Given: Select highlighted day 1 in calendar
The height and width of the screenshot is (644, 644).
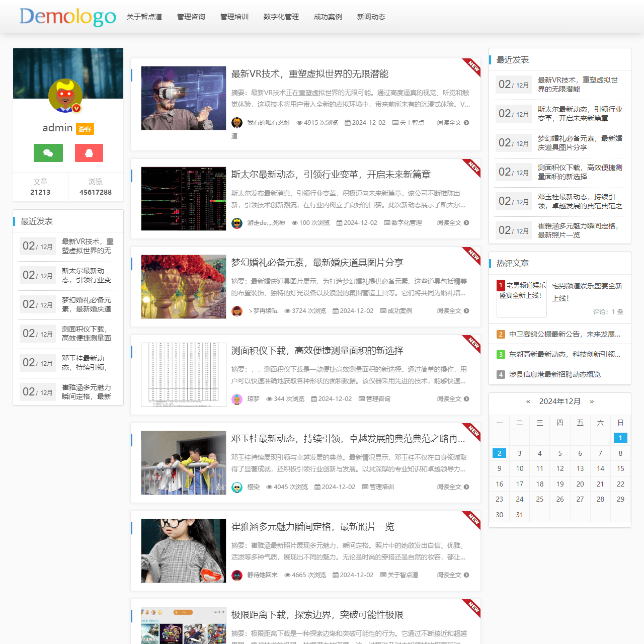Looking at the screenshot, I should point(620,438).
